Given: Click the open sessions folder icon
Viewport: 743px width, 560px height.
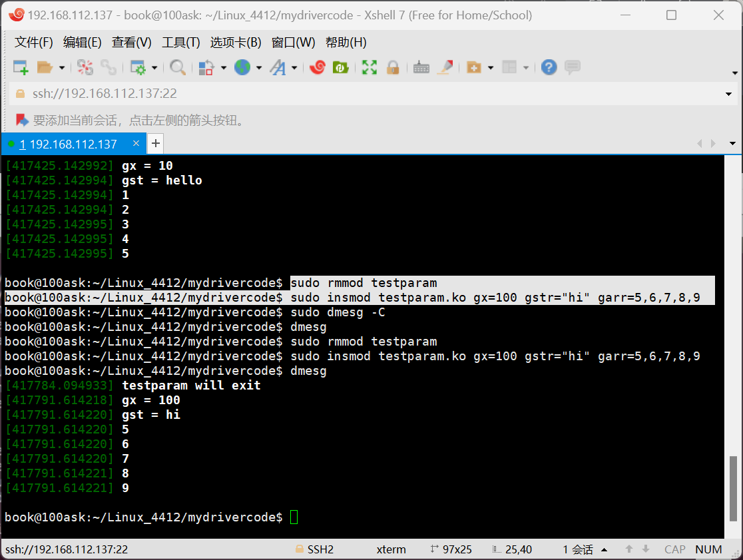Looking at the screenshot, I should 44,67.
